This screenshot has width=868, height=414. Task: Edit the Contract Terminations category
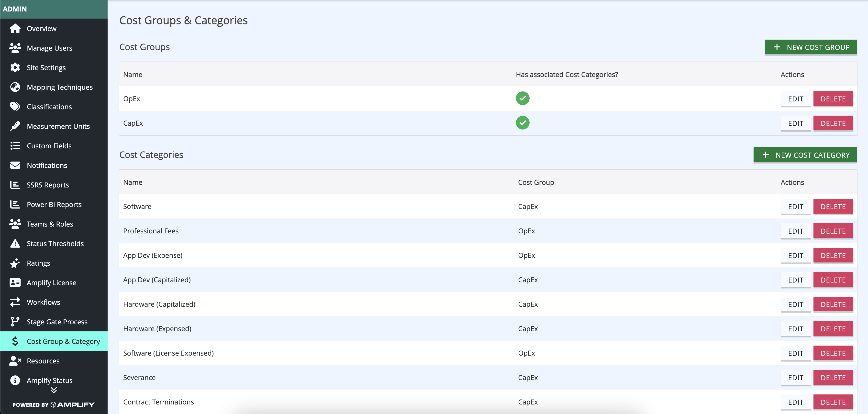[x=796, y=402]
